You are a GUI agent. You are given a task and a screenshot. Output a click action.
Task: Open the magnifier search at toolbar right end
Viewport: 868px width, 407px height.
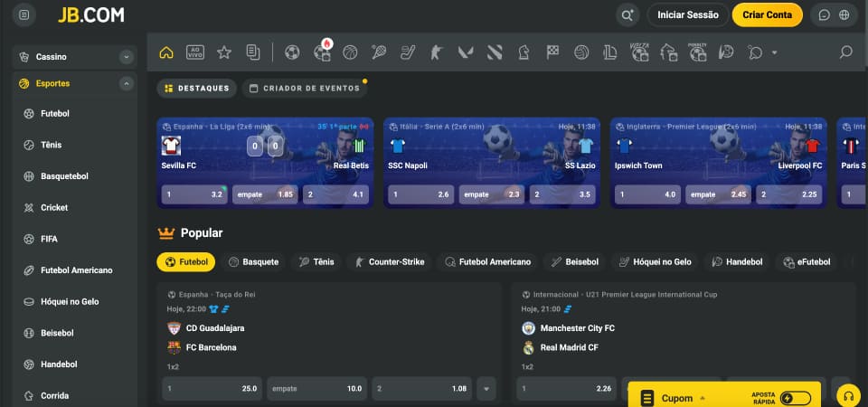pos(846,52)
